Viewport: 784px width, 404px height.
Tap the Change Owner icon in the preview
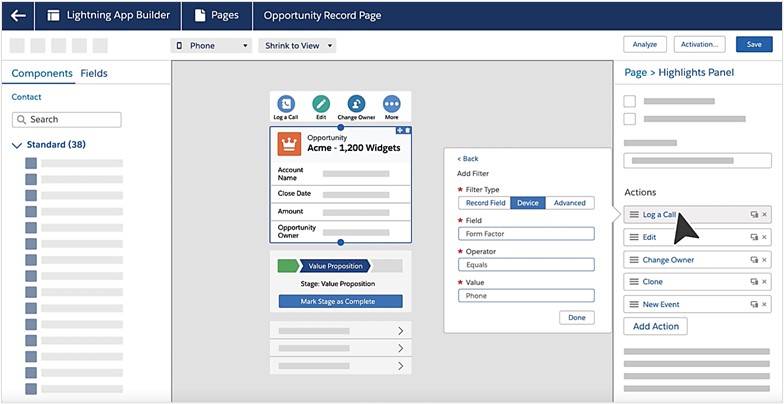click(356, 104)
